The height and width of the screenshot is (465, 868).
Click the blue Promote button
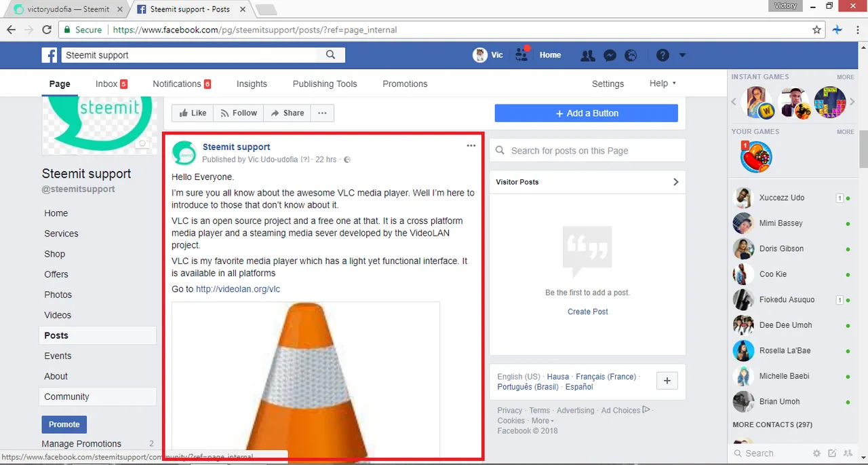click(x=64, y=424)
